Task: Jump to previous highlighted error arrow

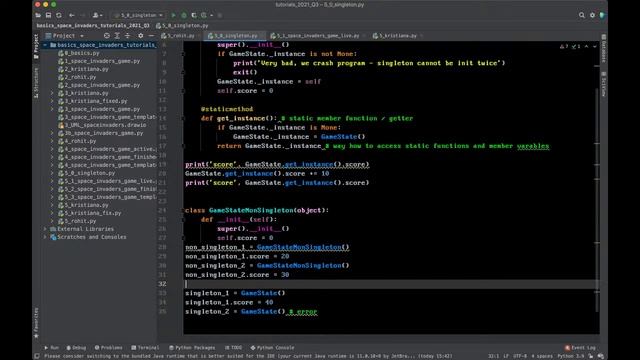Action: point(587,47)
